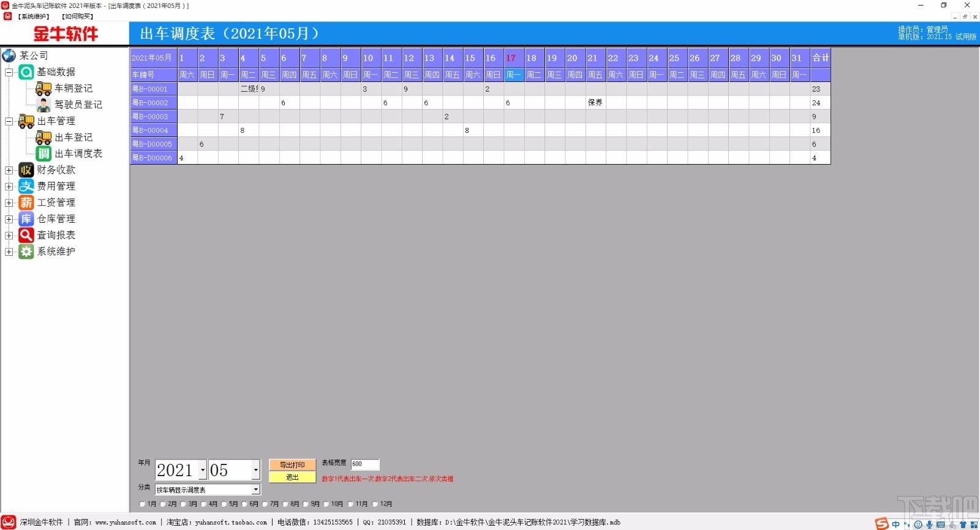980x530 pixels.
Task: Open the 驾驶员登记 driver icon
Action: point(43,105)
